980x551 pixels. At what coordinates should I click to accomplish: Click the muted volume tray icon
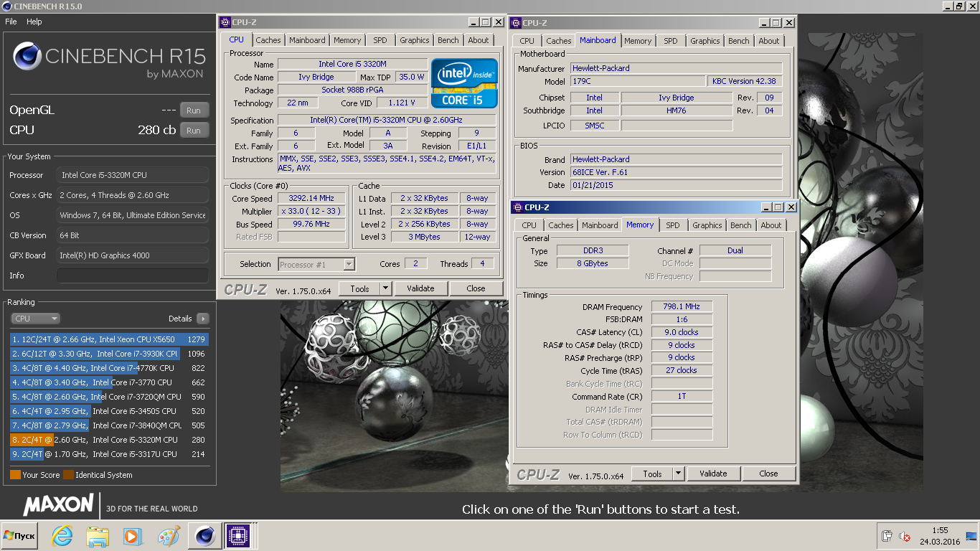pyautogui.click(x=905, y=536)
